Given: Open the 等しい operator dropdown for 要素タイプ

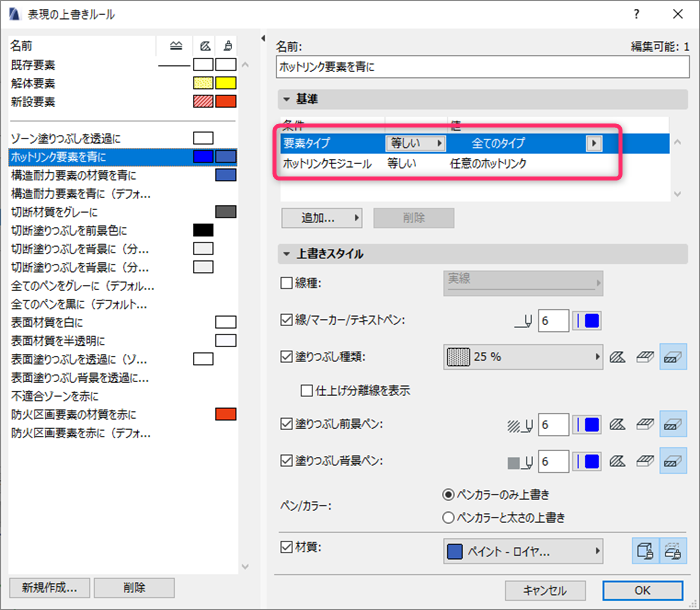Looking at the screenshot, I should click(415, 143).
